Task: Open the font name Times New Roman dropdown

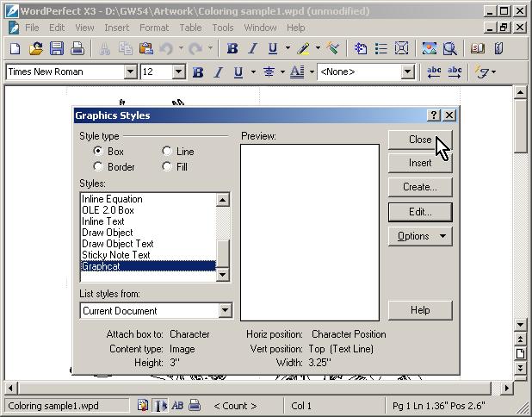Action: [130, 72]
